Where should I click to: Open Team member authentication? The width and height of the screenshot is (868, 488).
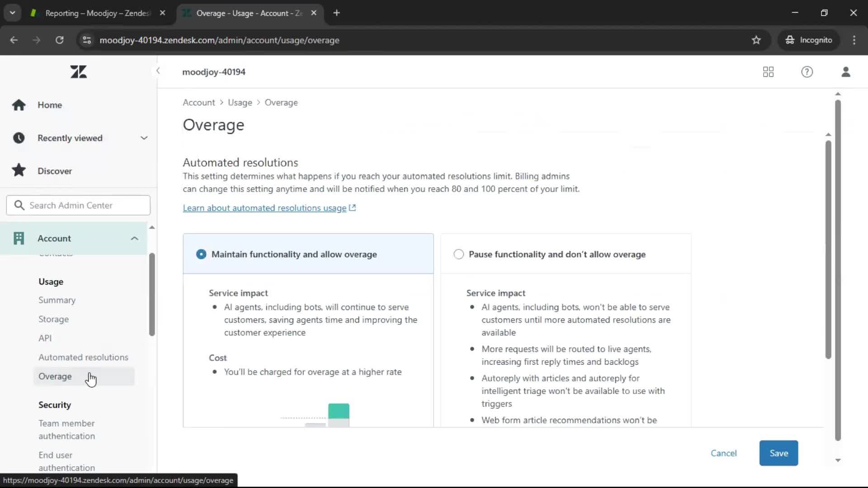click(67, 430)
